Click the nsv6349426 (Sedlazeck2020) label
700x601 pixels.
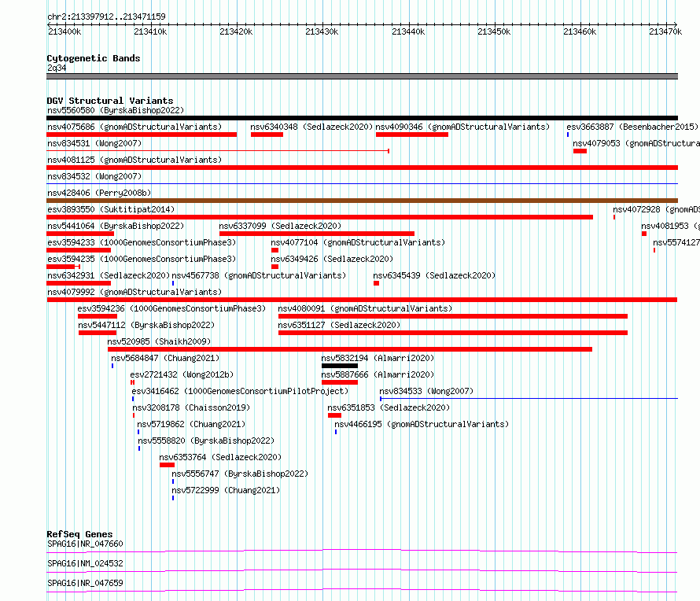(x=332, y=259)
